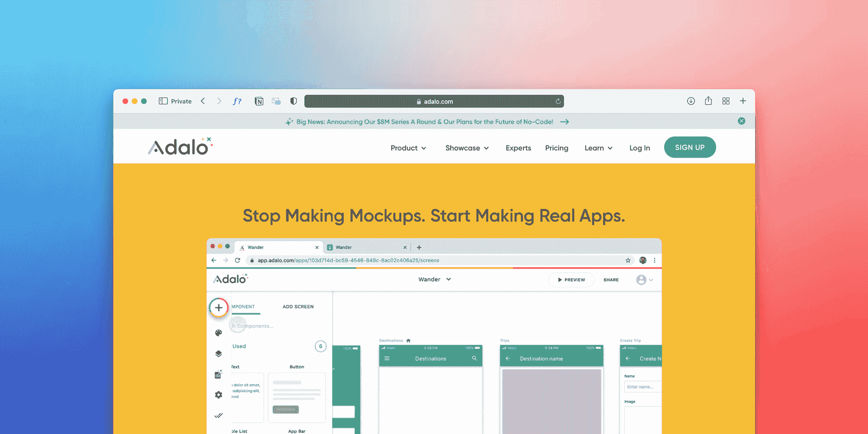Image resolution: width=868 pixels, height=434 pixels.
Task: Close the first Wander tab
Action: click(x=317, y=248)
